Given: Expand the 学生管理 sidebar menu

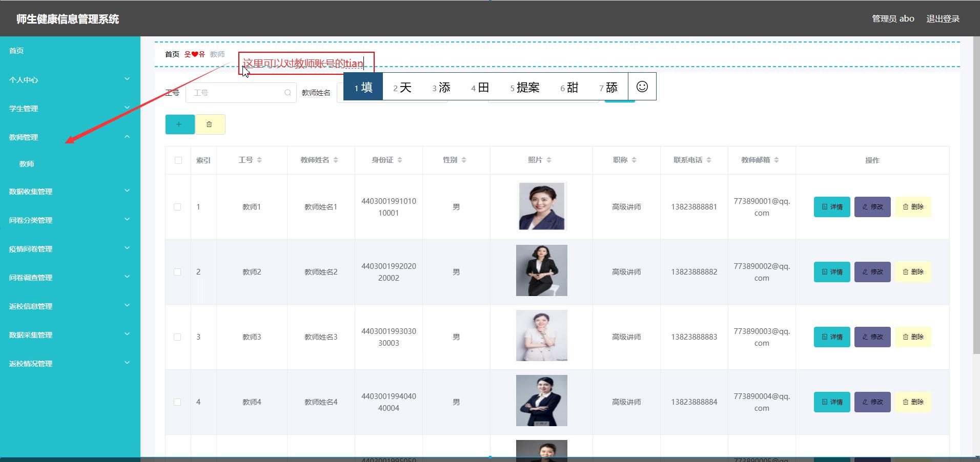Looking at the screenshot, I should 70,109.
